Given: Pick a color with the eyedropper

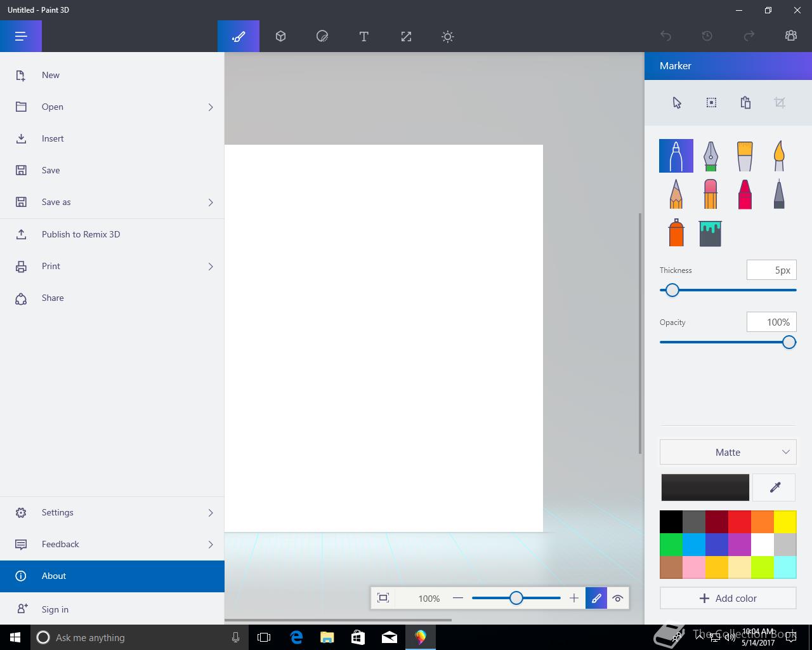Looking at the screenshot, I should 775,487.
